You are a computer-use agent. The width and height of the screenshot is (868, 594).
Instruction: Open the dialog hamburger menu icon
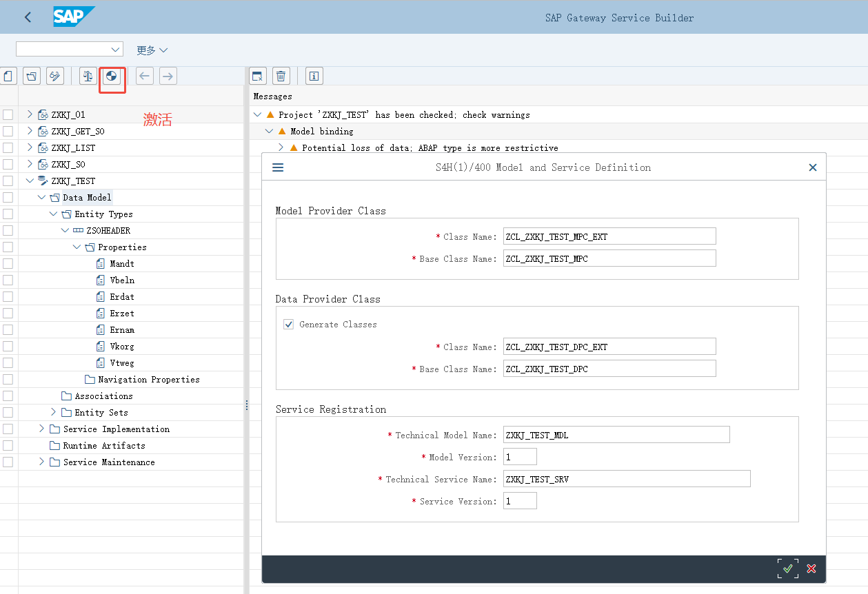click(x=278, y=167)
